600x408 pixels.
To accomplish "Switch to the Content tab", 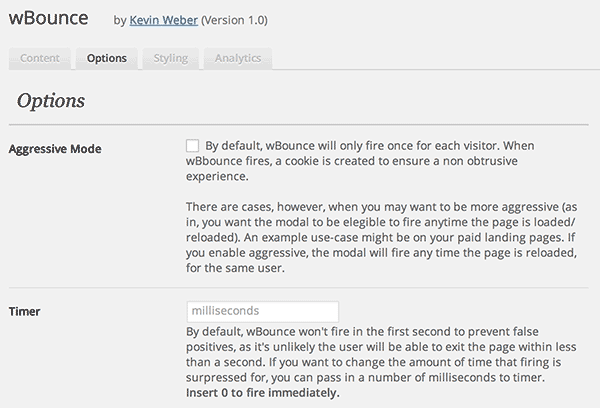I will [x=40, y=58].
